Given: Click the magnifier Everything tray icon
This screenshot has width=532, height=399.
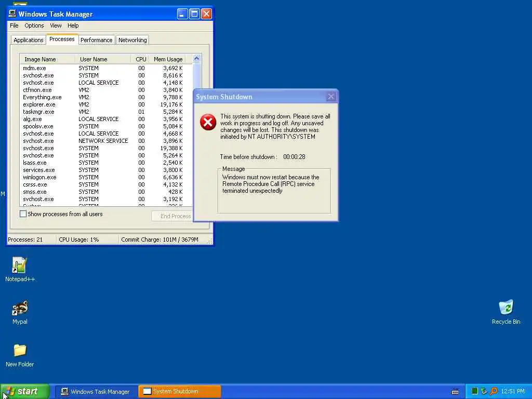Looking at the screenshot, I should pos(494,391).
